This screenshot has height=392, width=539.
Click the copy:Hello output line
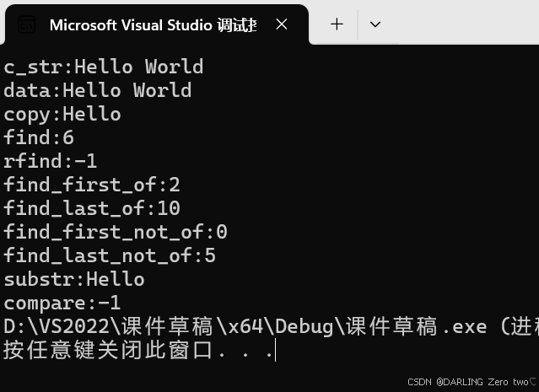[x=62, y=114]
